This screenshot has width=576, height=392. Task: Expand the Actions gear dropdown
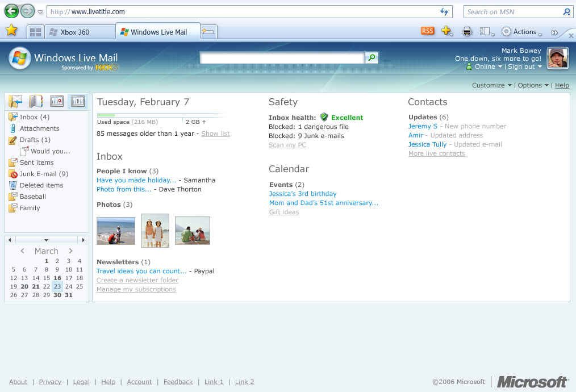click(521, 32)
